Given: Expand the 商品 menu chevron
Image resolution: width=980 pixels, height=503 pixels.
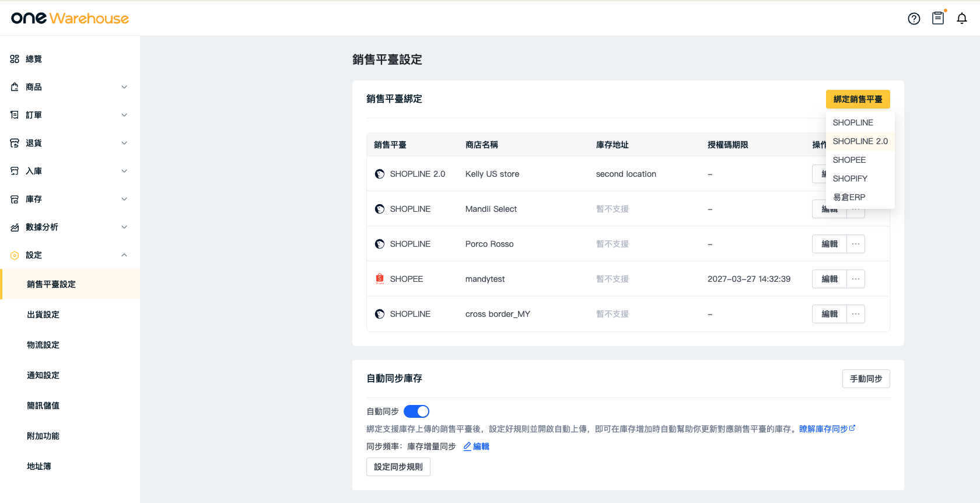Looking at the screenshot, I should tap(124, 87).
